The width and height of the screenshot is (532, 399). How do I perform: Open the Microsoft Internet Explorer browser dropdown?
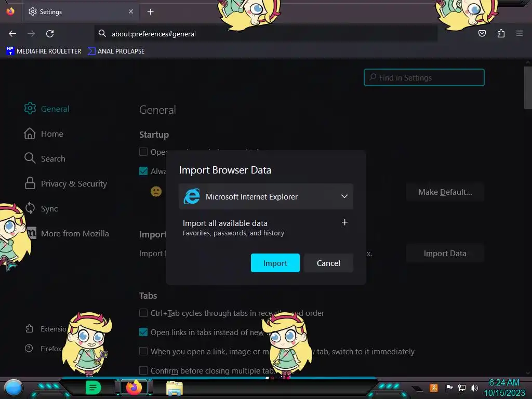[x=265, y=197]
